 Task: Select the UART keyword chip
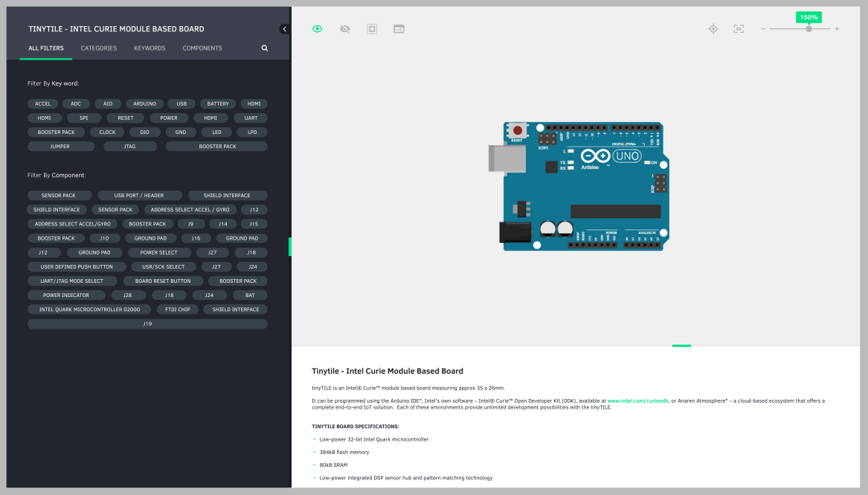[251, 118]
